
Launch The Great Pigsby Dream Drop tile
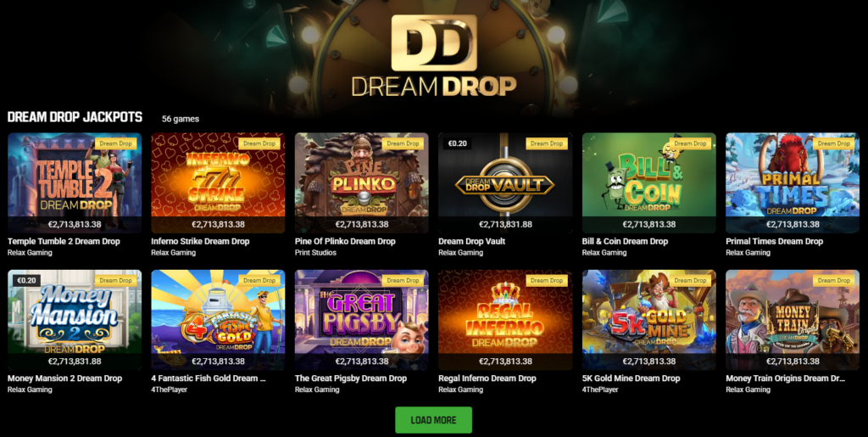tap(361, 320)
